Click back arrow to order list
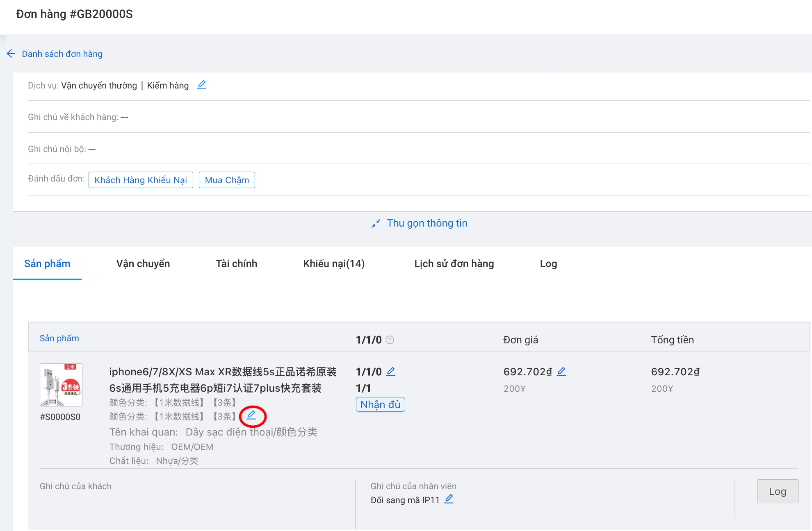The height and width of the screenshot is (531, 812). 11,54
